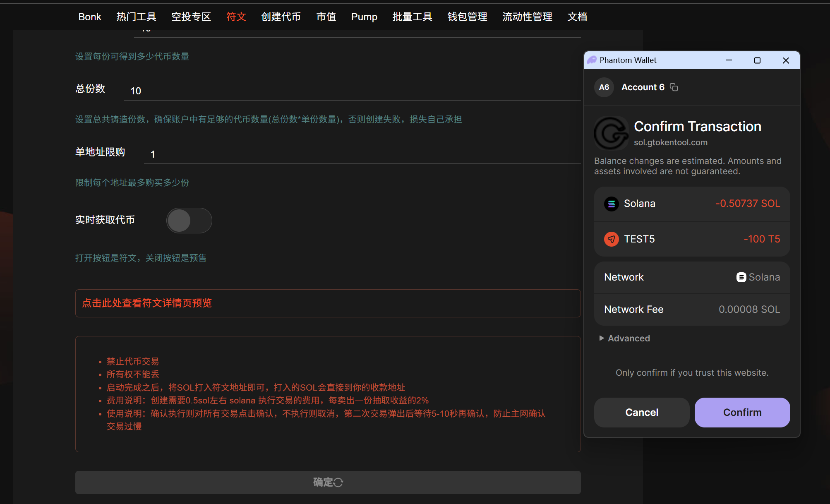The height and width of the screenshot is (504, 830).
Task: Copy the Account 6 address icon
Action: (674, 87)
